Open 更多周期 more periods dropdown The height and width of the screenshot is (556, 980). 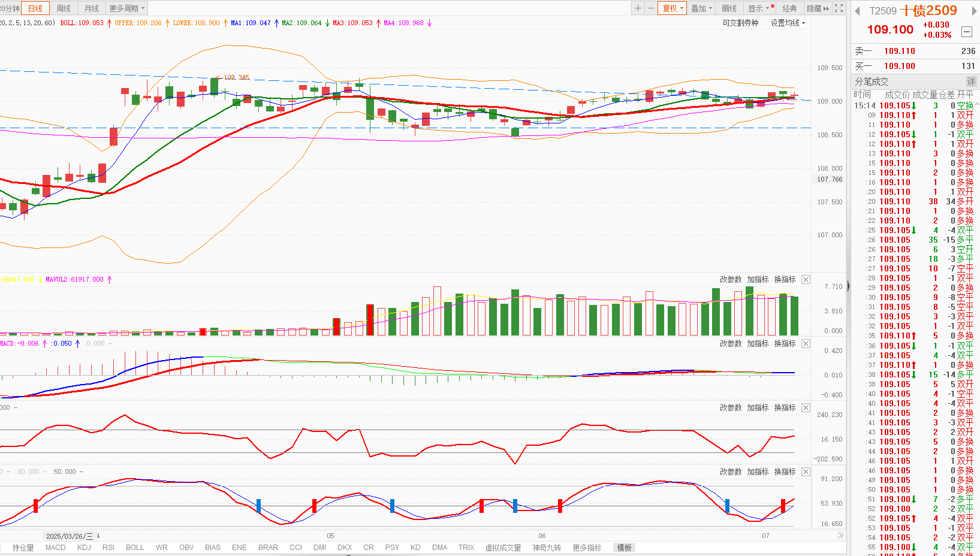pos(126,8)
